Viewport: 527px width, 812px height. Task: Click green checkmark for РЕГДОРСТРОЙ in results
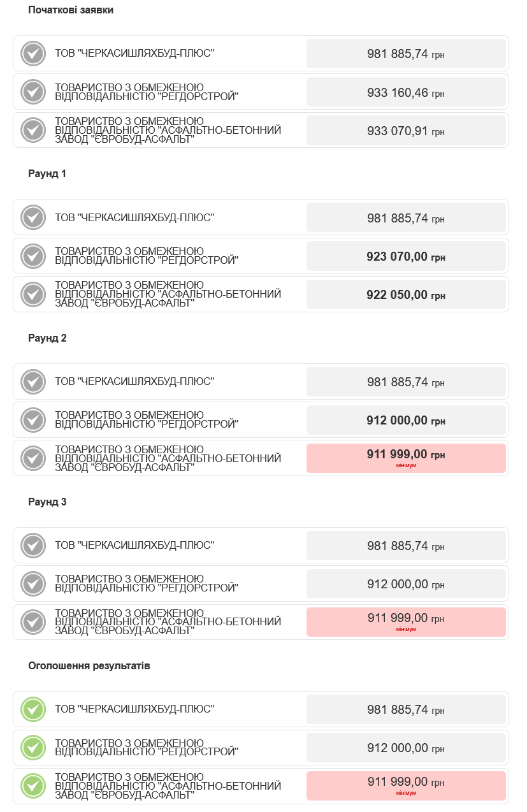coord(33,748)
